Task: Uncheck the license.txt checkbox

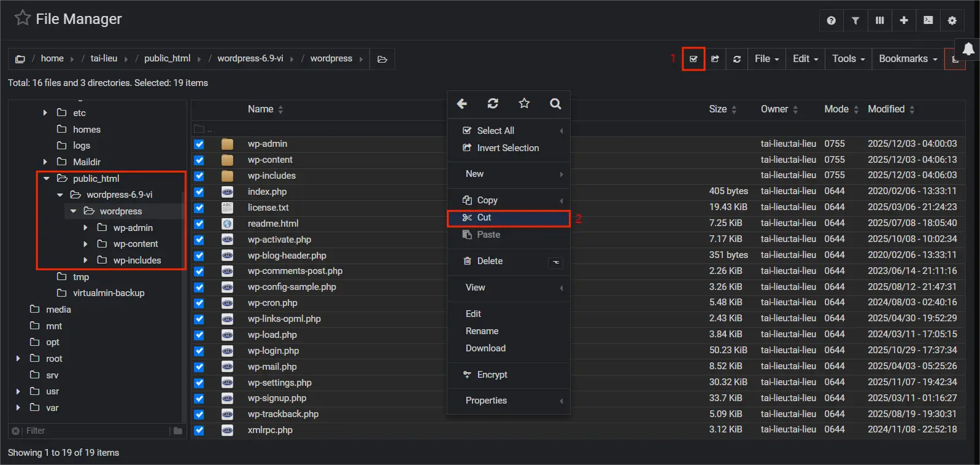Action: click(199, 208)
